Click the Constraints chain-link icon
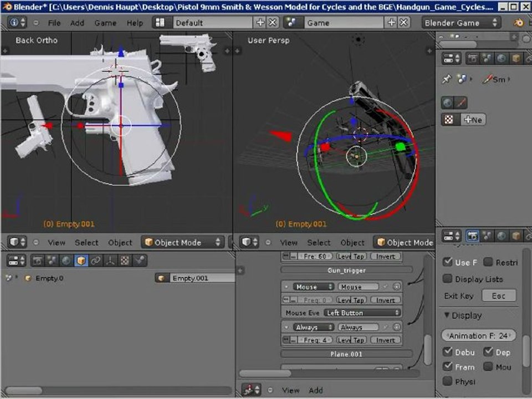Viewport: 532px width, 399px height. pyautogui.click(x=96, y=260)
